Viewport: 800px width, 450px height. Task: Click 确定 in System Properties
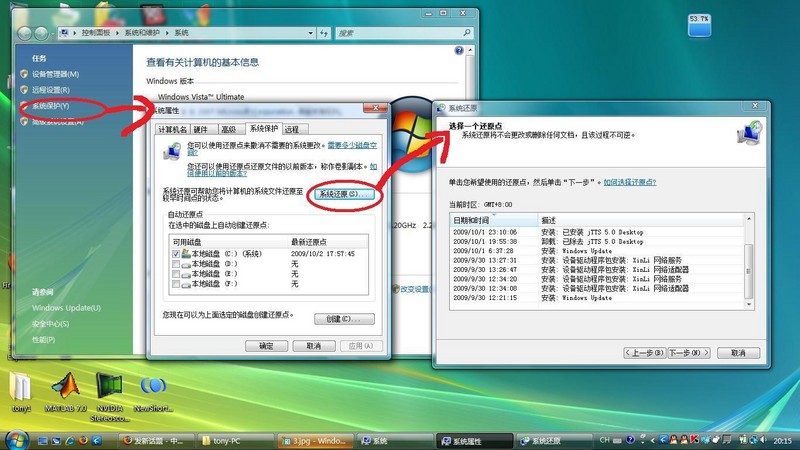[266, 346]
